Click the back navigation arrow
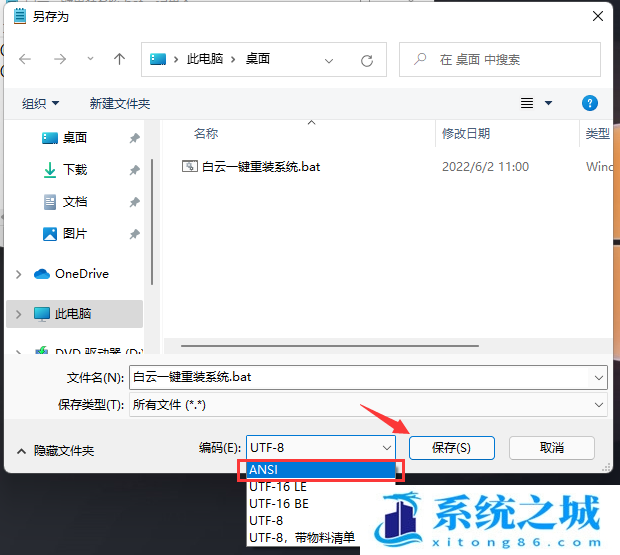This screenshot has height=555, width=620. coord(25,59)
